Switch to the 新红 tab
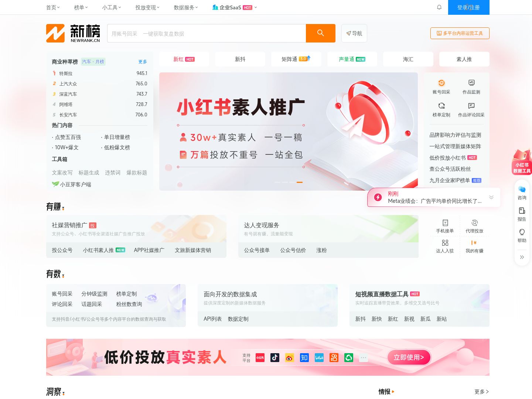This screenshot has height=399, width=532. 184,59
